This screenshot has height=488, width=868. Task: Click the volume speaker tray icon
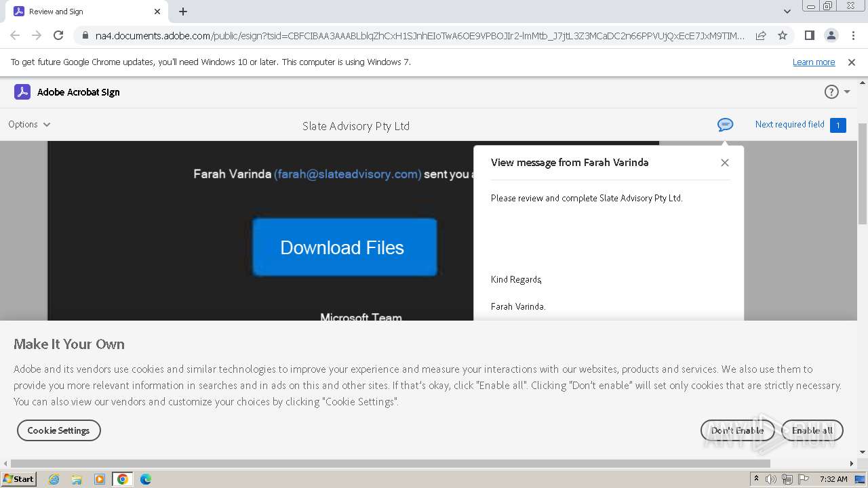(x=771, y=479)
